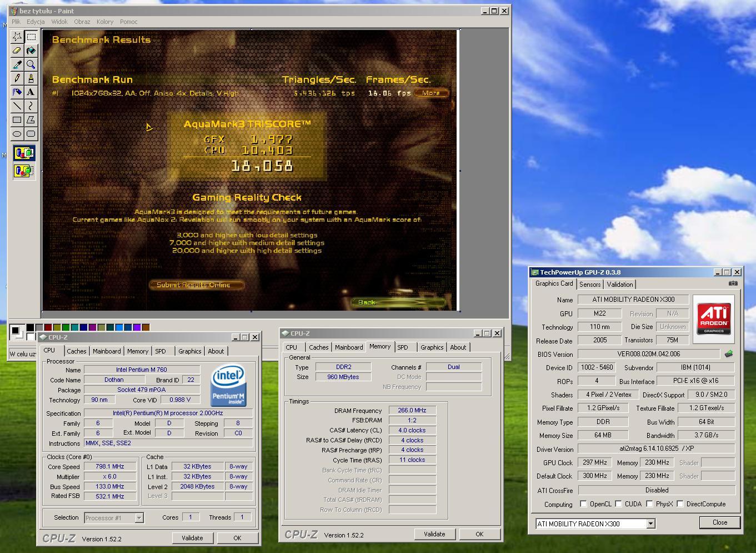Click the "960 MBytes" memory size value
Viewport: 756px width, 553px height.
pyautogui.click(x=343, y=377)
